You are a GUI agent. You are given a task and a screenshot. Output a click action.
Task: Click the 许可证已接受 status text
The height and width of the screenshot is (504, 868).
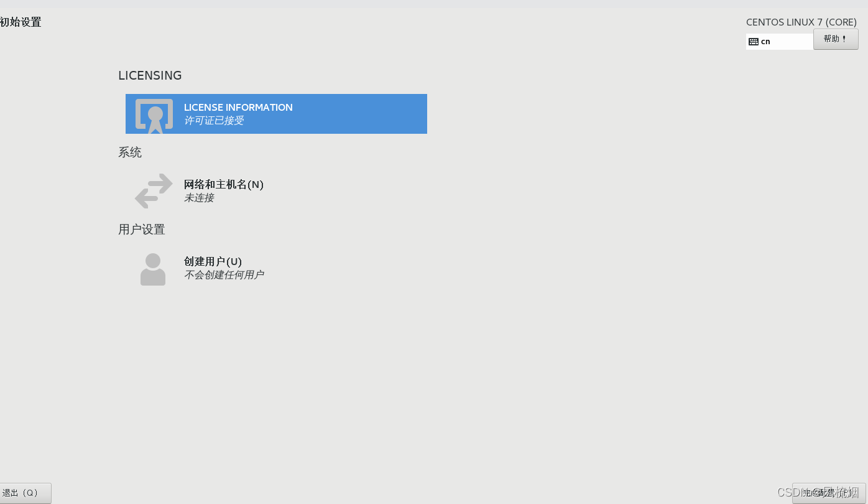214,121
